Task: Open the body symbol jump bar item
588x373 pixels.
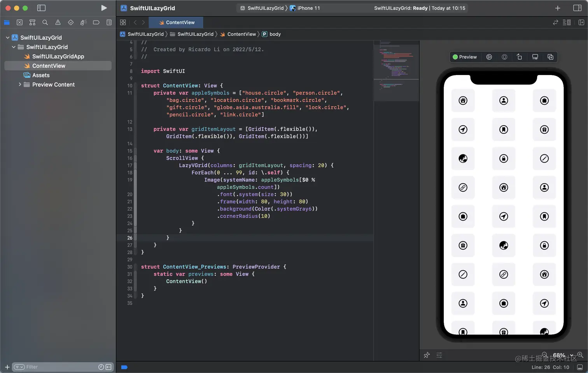Action: coord(271,34)
